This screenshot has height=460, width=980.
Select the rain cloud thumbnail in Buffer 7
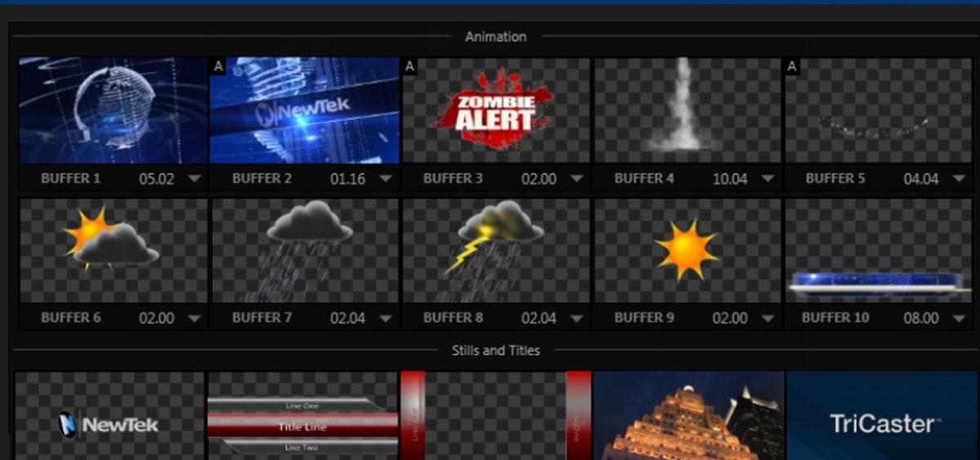(304, 250)
